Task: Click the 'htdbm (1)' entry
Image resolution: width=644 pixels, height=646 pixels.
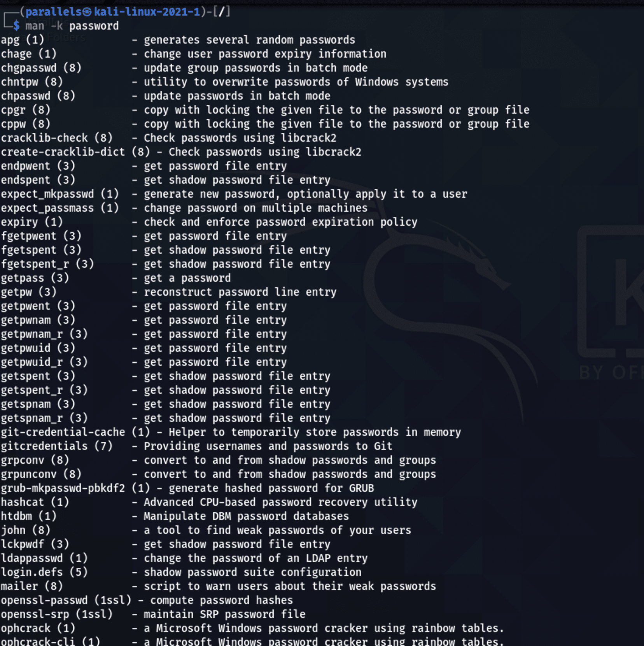Action: tap(29, 516)
